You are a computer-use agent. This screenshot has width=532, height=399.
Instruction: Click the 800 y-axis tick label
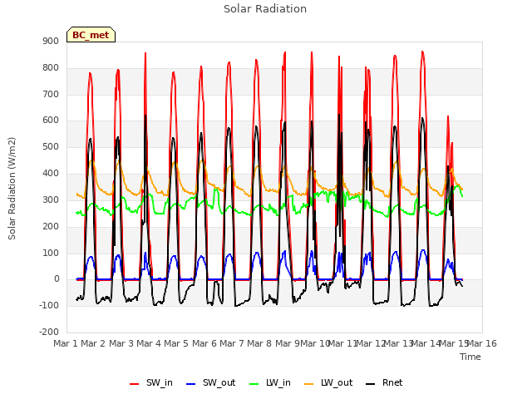click(51, 68)
